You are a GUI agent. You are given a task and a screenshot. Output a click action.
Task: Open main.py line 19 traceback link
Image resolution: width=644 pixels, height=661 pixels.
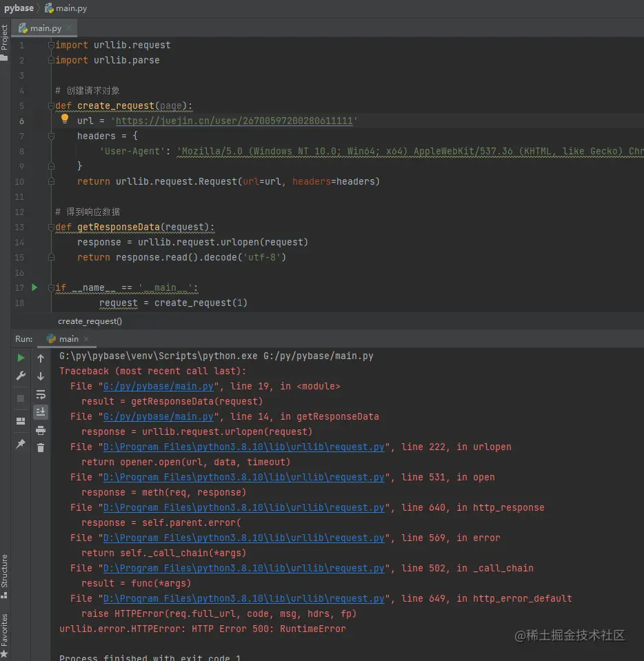pyautogui.click(x=158, y=387)
